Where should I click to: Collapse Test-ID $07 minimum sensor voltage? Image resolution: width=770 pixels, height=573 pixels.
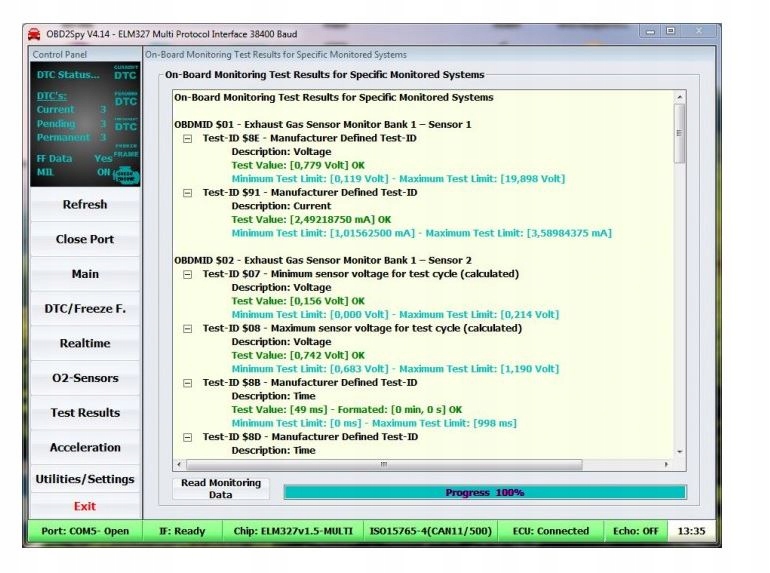click(187, 274)
